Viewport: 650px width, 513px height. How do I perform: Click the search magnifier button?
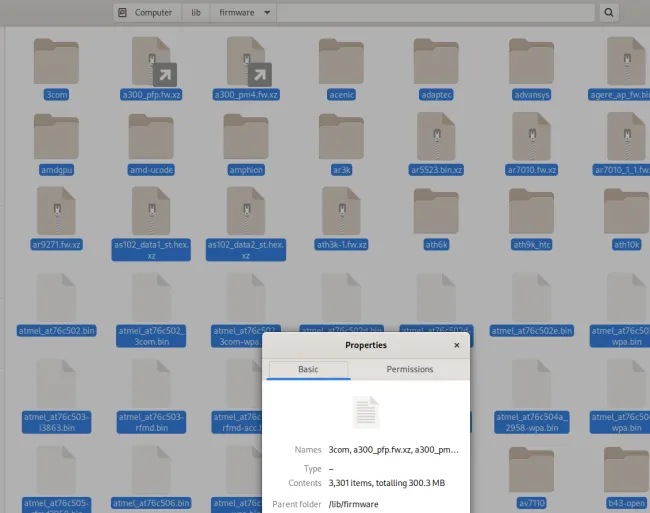tap(609, 12)
